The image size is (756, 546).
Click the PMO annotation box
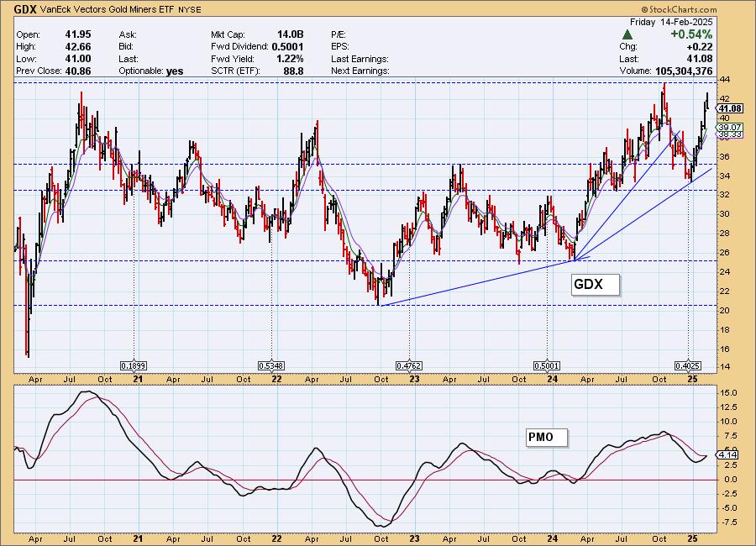click(x=547, y=438)
